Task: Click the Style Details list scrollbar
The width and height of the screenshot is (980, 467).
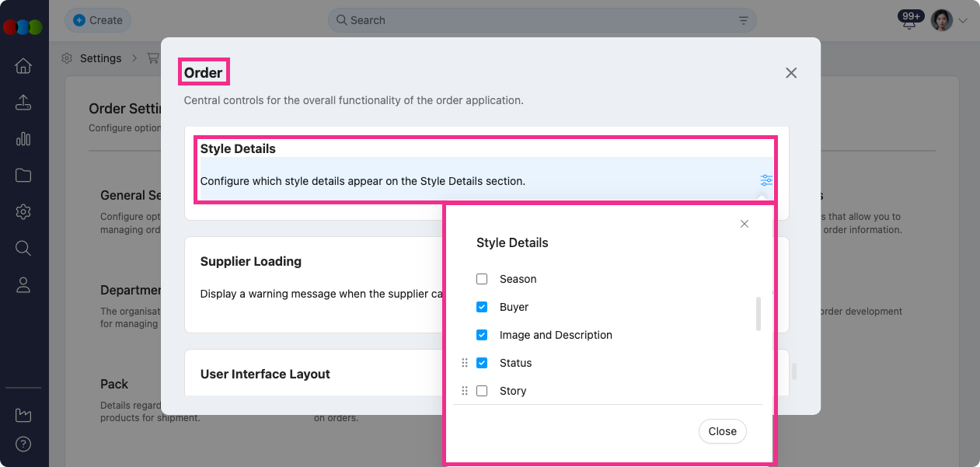Action: 759,314
